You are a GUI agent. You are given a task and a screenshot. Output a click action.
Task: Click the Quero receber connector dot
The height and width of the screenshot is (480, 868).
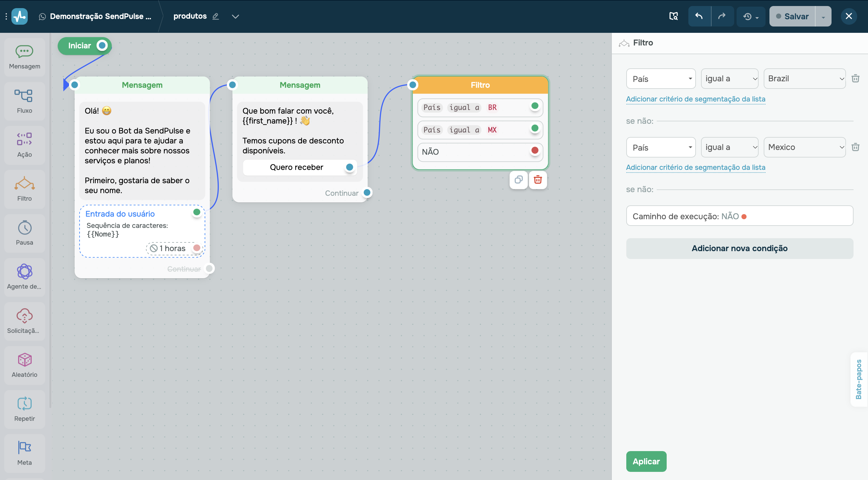coord(349,167)
